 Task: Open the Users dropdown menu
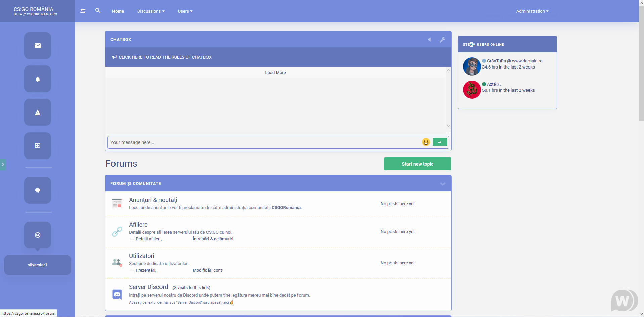(185, 11)
